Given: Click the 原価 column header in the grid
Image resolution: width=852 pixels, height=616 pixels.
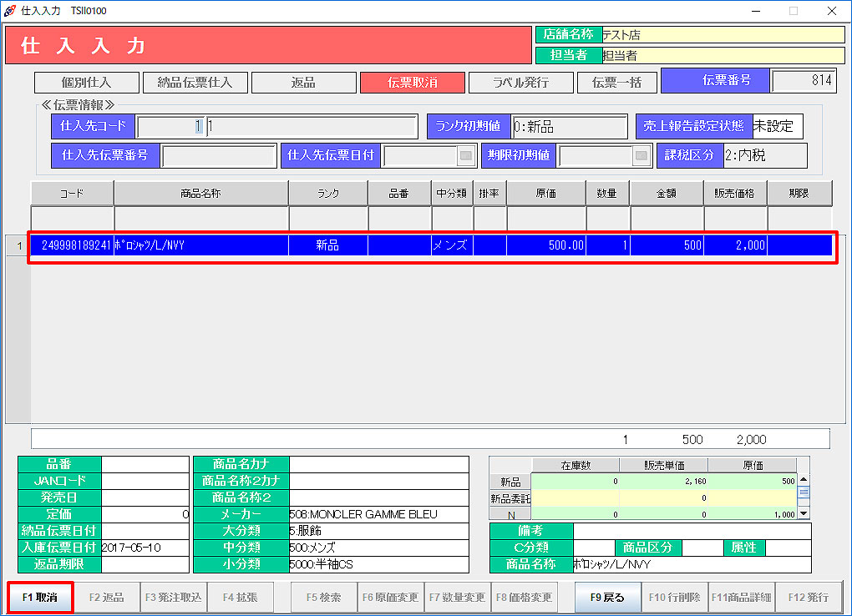Looking at the screenshot, I should click(545, 194).
